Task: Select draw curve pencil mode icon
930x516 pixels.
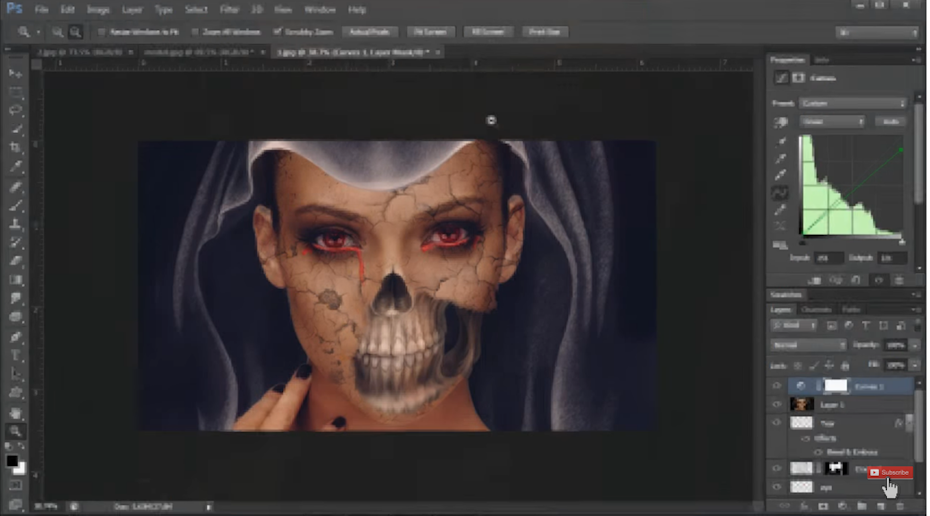Action: [x=781, y=210]
